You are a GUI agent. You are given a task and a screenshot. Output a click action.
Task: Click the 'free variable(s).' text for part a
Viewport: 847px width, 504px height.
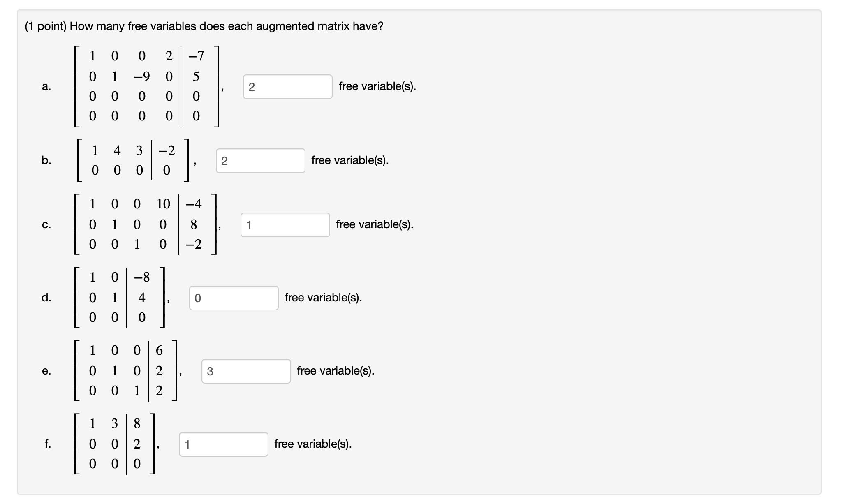click(x=377, y=86)
